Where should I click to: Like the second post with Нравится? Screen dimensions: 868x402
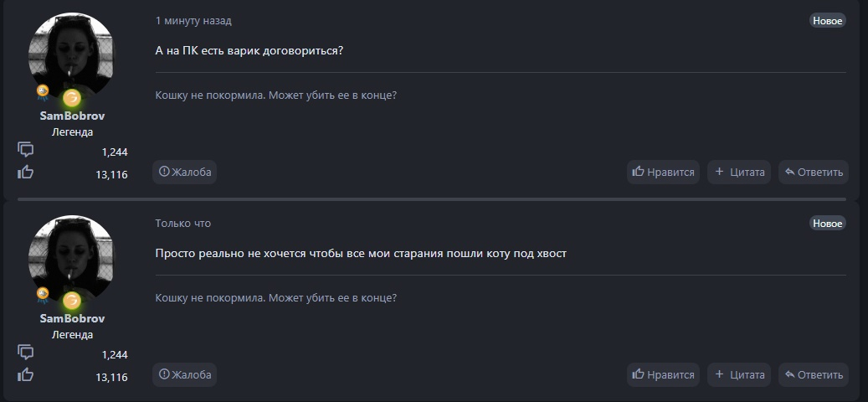tap(663, 375)
